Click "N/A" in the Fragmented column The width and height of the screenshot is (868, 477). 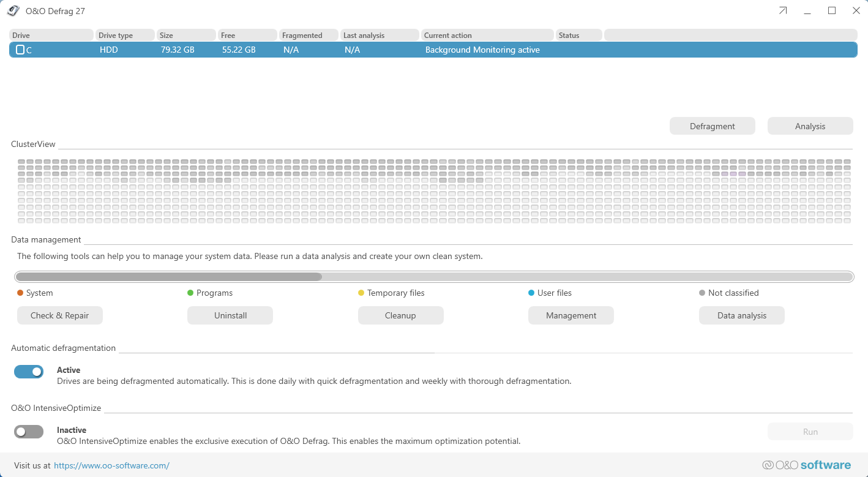291,50
